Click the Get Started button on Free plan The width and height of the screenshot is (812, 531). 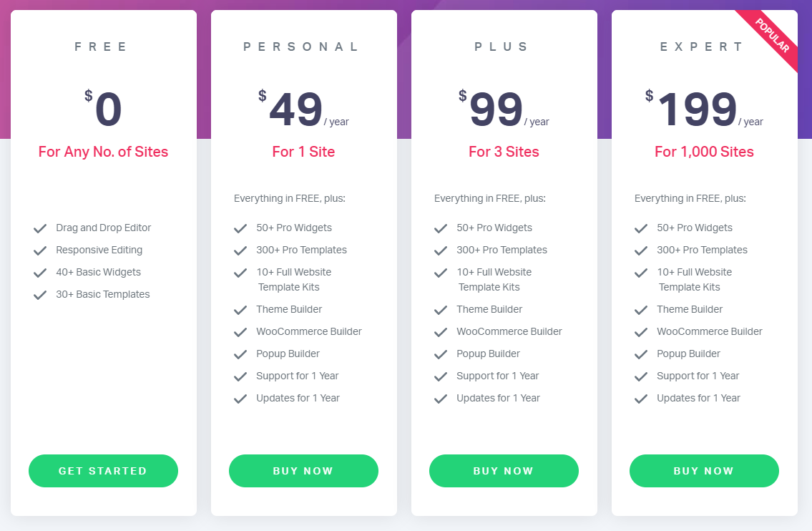pyautogui.click(x=103, y=471)
